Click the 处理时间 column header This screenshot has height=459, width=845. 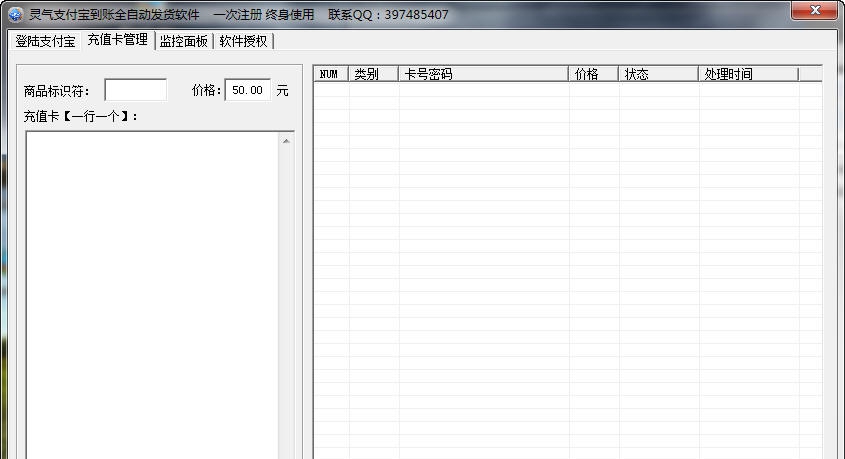point(748,74)
